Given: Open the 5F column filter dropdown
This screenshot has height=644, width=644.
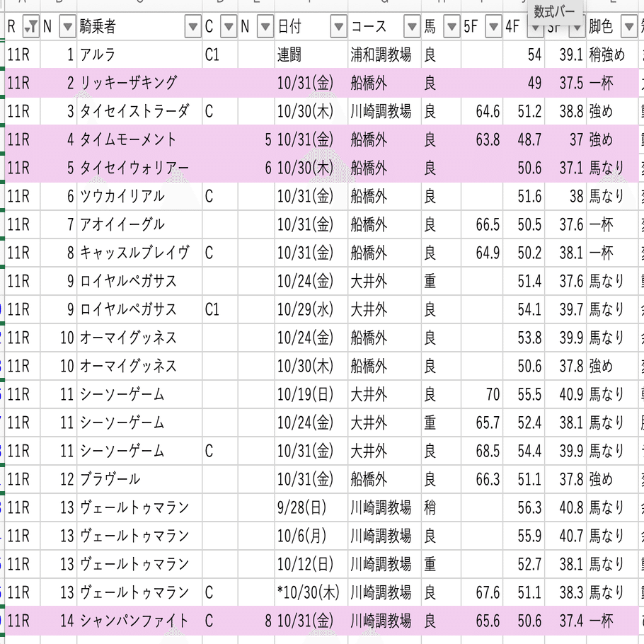Looking at the screenshot, I should pos(493,27).
